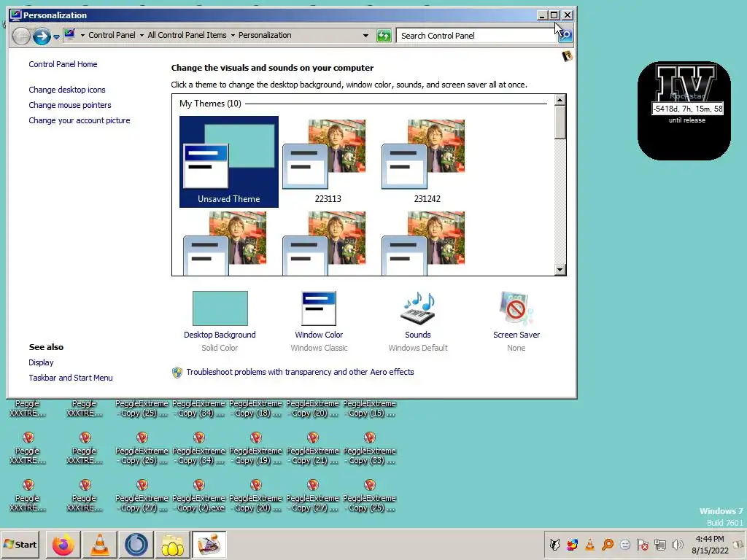The height and width of the screenshot is (560, 747).
Task: Open the address bar history dropdown
Action: pos(365,35)
